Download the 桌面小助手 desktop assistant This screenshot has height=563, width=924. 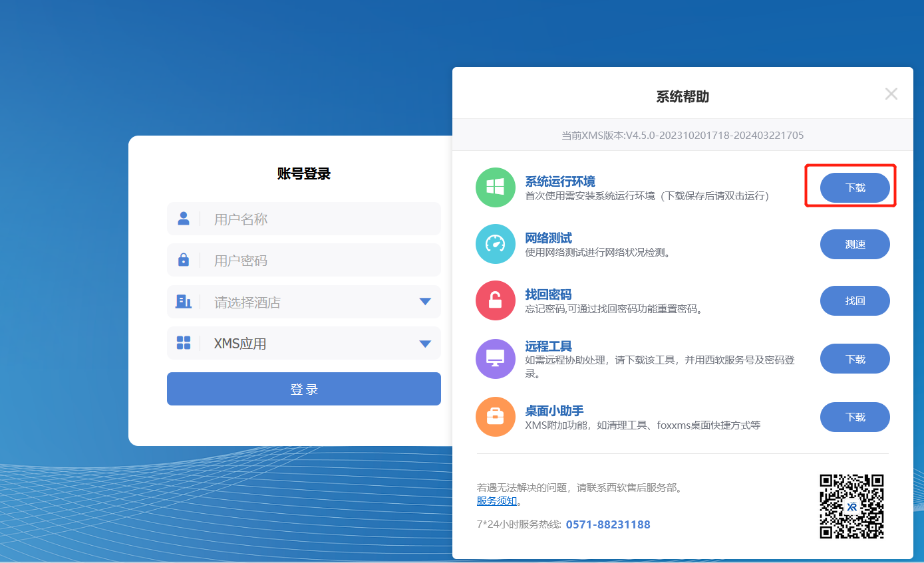pos(855,417)
